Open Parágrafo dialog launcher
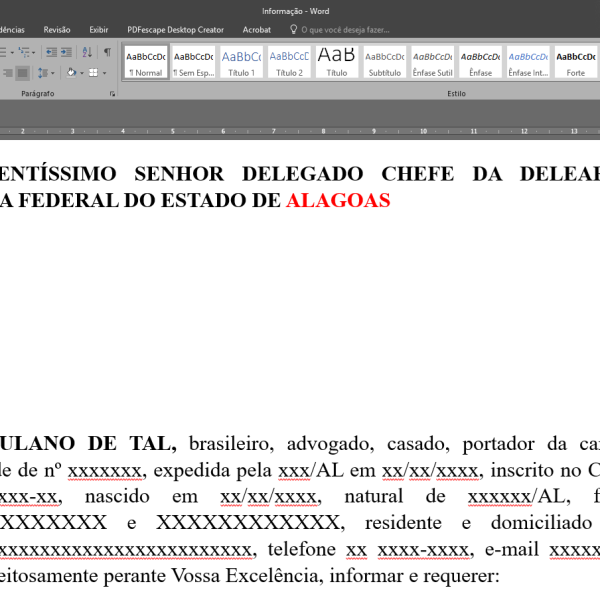 112,94
